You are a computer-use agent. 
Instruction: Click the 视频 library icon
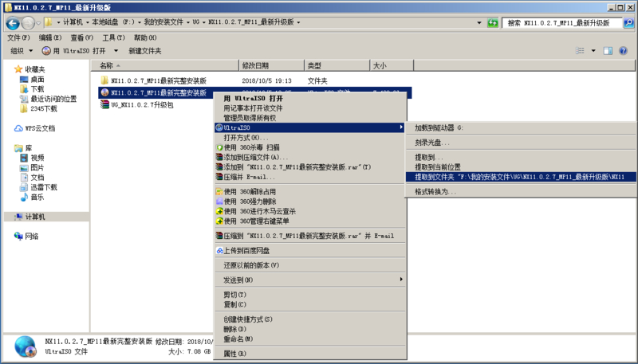[x=24, y=158]
